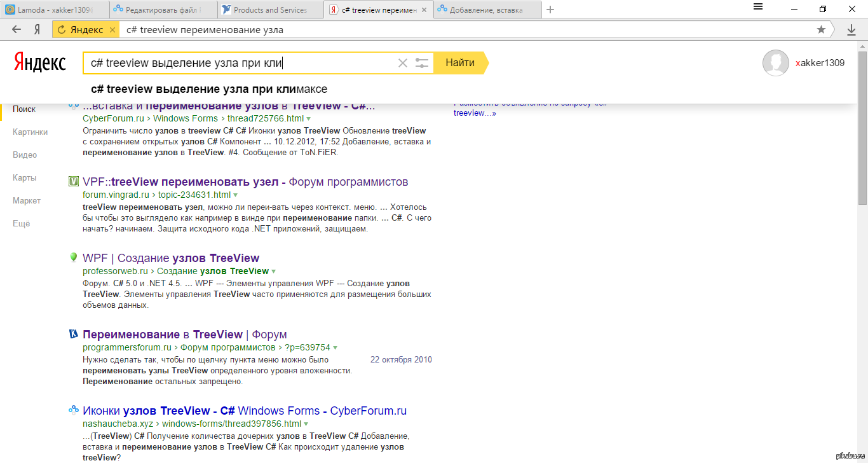Select 'Видео' in the left sidebar
Screen dimensions: 868x463
point(25,155)
